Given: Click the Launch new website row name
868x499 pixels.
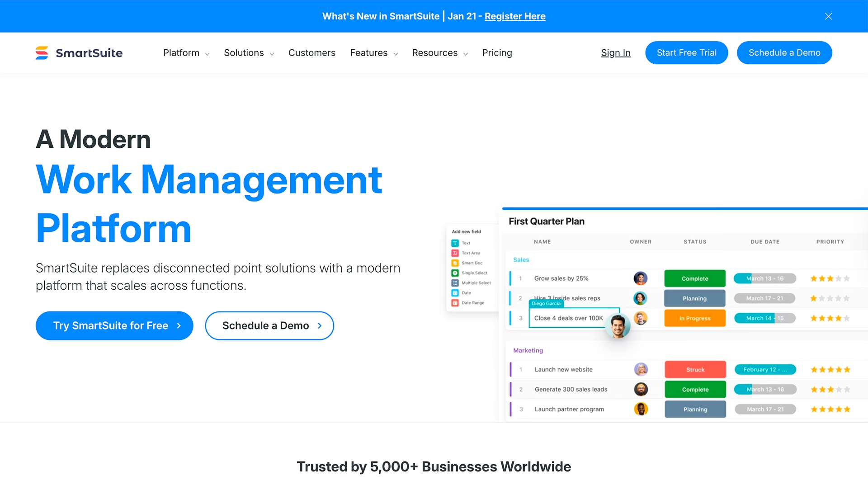Looking at the screenshot, I should pos(563,369).
